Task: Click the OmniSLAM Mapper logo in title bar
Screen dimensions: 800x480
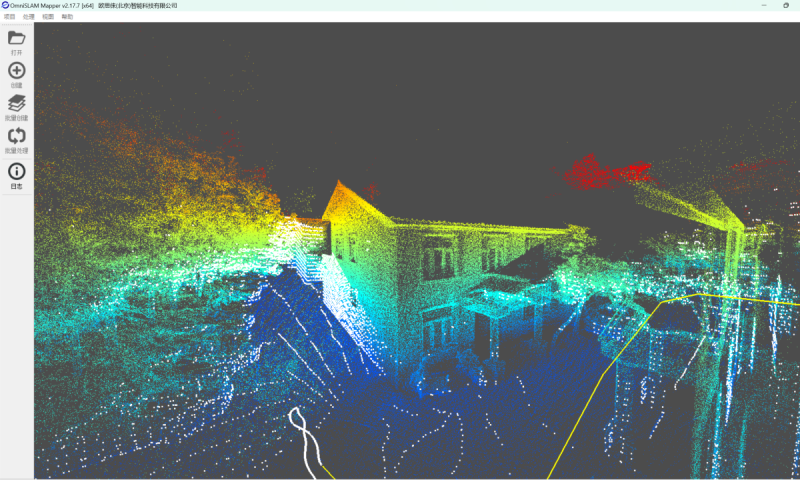Action: pyautogui.click(x=5, y=5)
